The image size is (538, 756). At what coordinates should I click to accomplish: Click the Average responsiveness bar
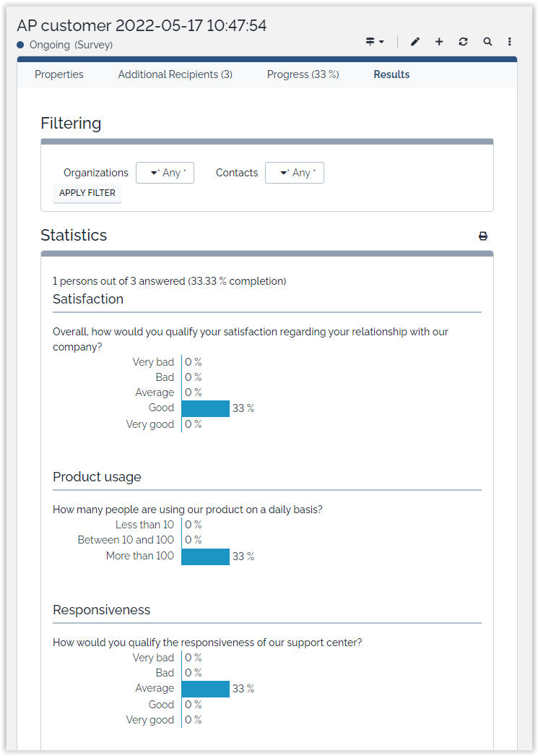point(206,689)
